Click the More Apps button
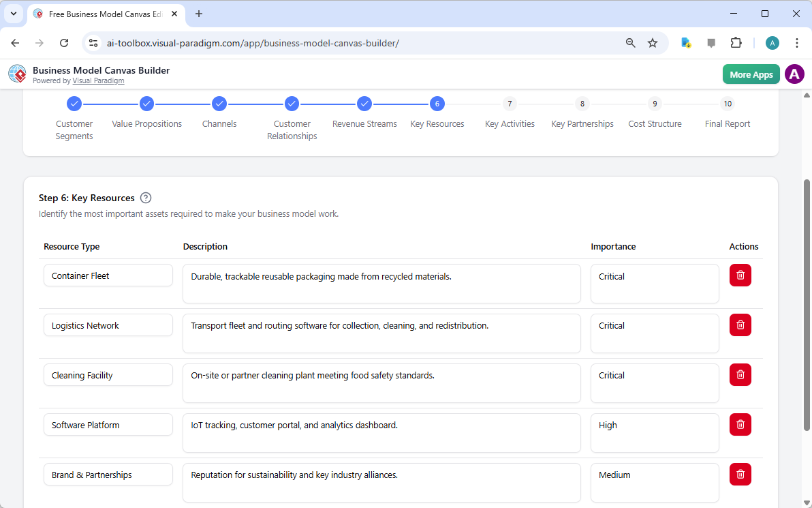The image size is (812, 508). coord(751,74)
